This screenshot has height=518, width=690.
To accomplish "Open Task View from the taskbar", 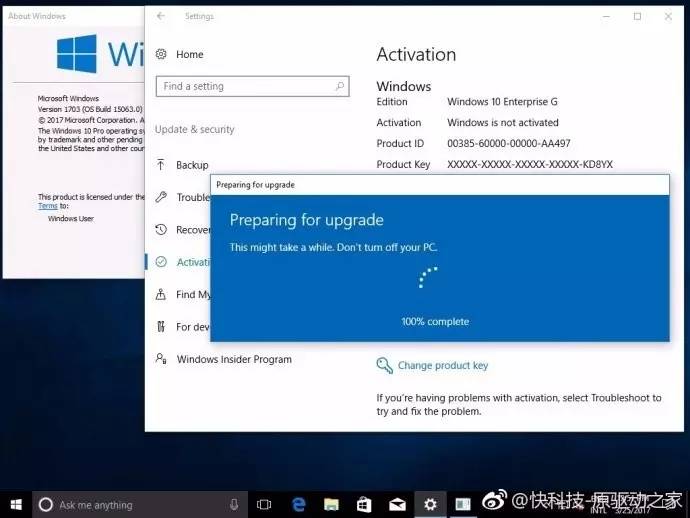I will [265, 505].
